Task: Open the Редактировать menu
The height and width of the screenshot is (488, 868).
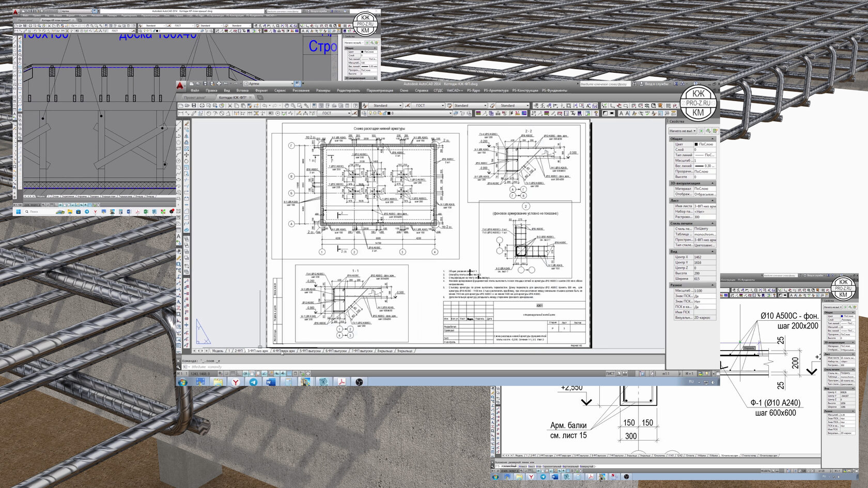Action: [348, 90]
